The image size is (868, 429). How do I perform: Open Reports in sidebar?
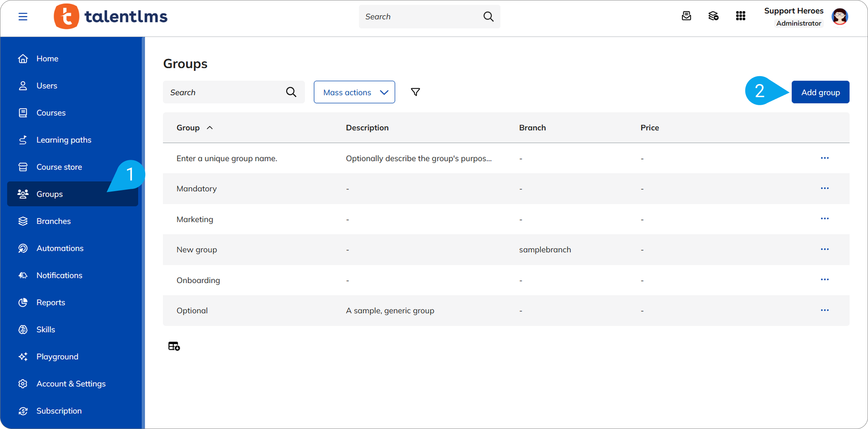(72, 302)
